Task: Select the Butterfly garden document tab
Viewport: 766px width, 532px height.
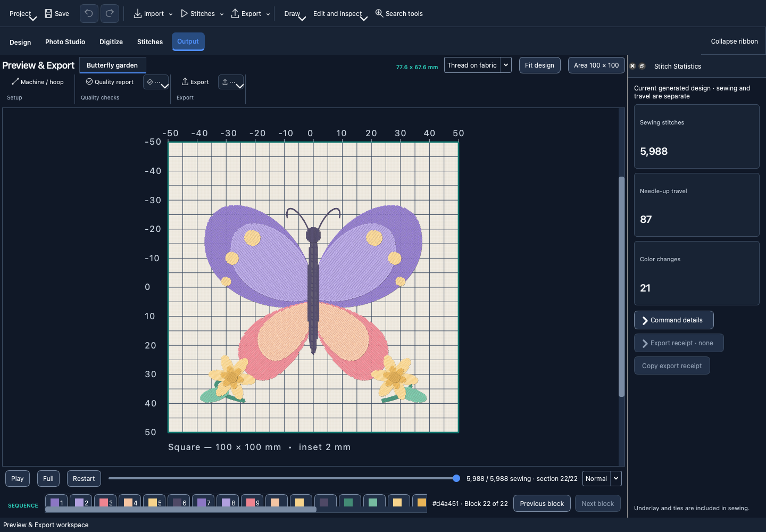Action: 112,65
